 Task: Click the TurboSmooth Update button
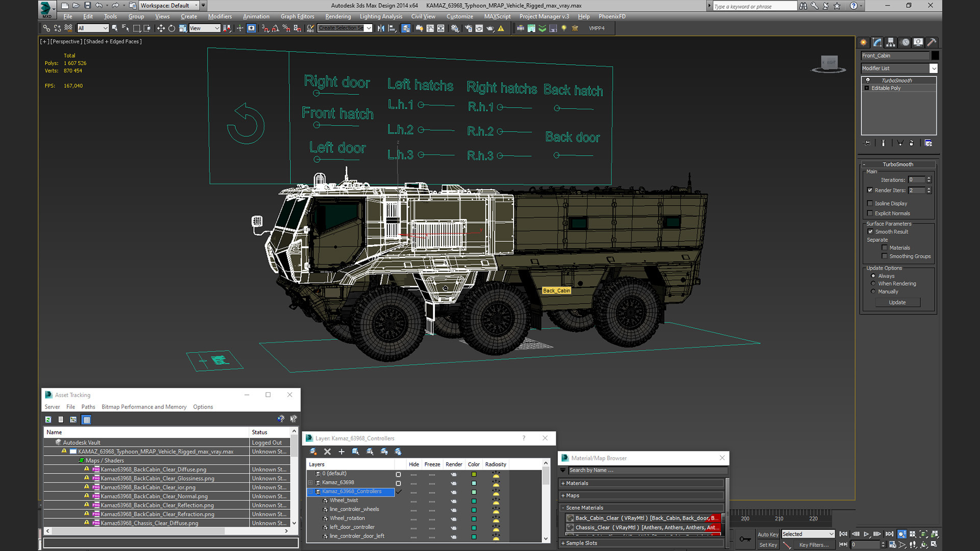click(897, 303)
